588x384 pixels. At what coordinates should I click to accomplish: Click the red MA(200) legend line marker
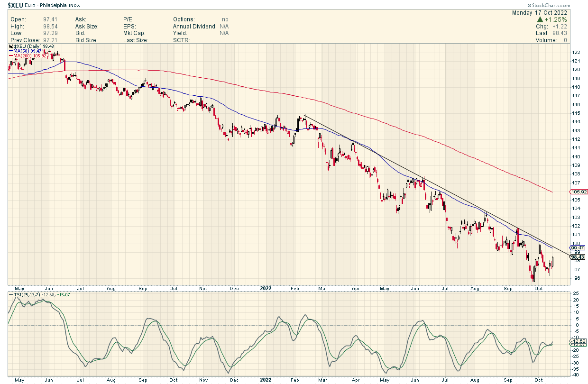[x=10, y=55]
